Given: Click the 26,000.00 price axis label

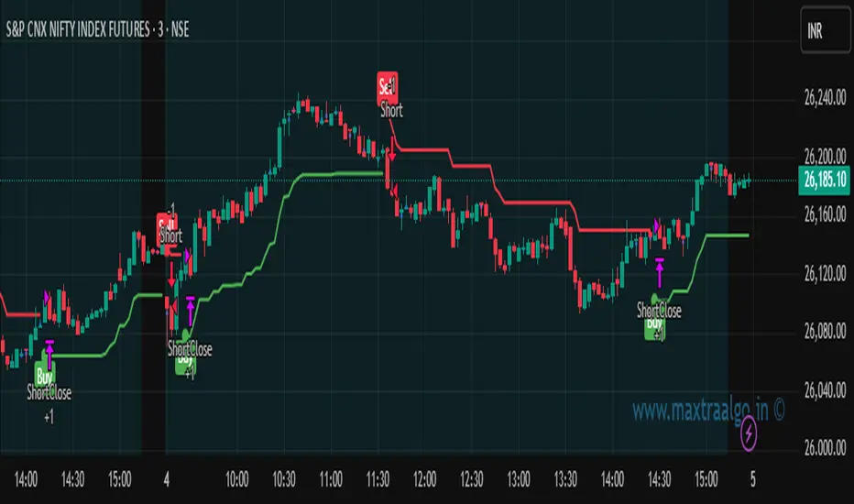Looking at the screenshot, I should (x=825, y=448).
